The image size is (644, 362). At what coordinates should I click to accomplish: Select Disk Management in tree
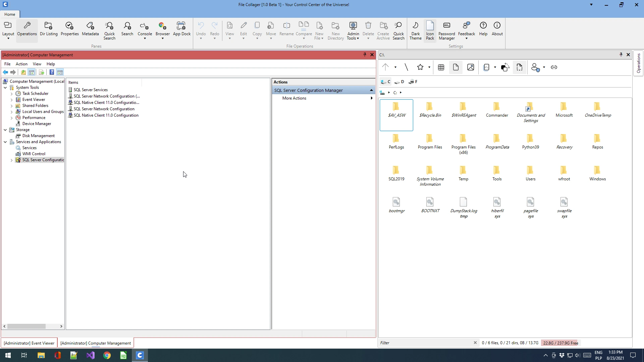pyautogui.click(x=38, y=136)
